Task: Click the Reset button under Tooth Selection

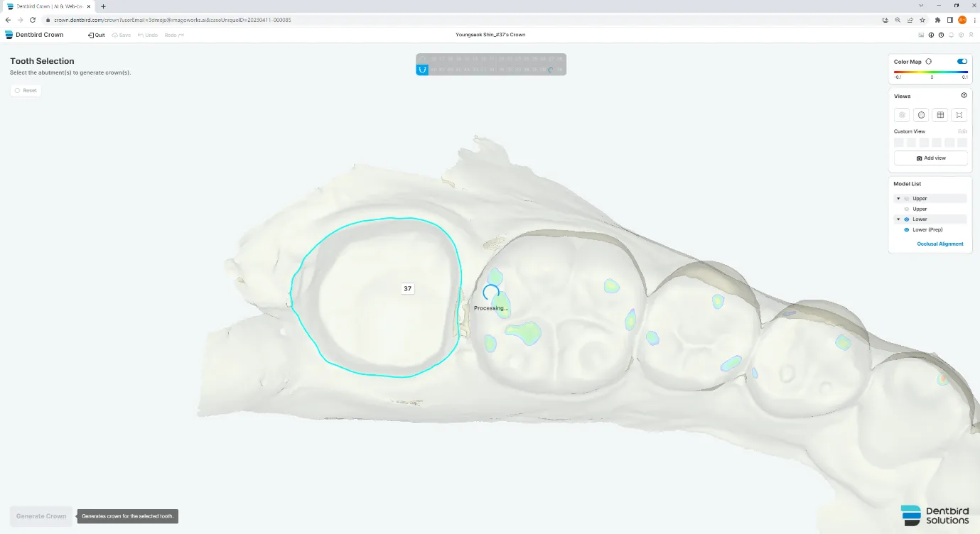Action: pyautogui.click(x=26, y=90)
